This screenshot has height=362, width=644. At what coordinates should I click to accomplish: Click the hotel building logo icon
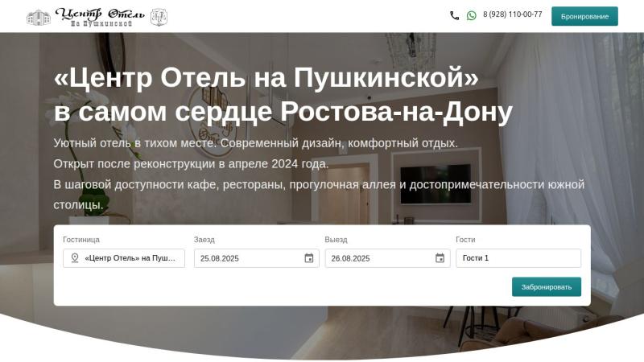39,18
